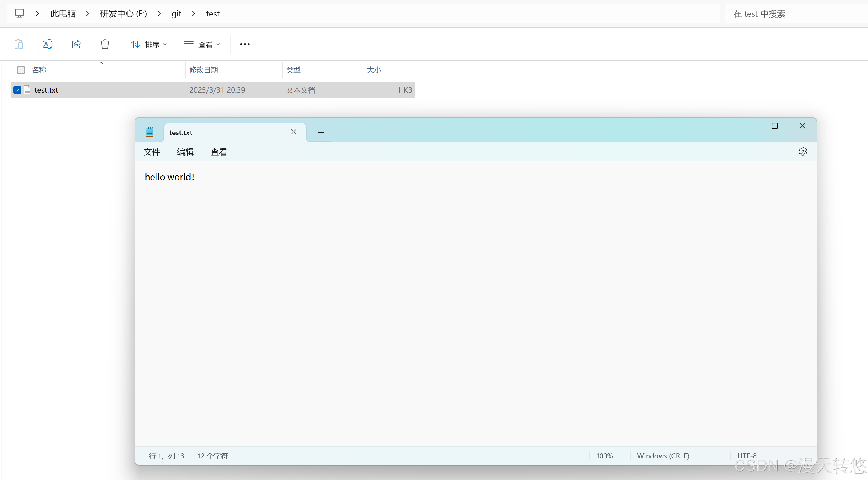Toggle the select-all checkbox beside 名称
Screen dimensions: 868x480
tap(21, 70)
